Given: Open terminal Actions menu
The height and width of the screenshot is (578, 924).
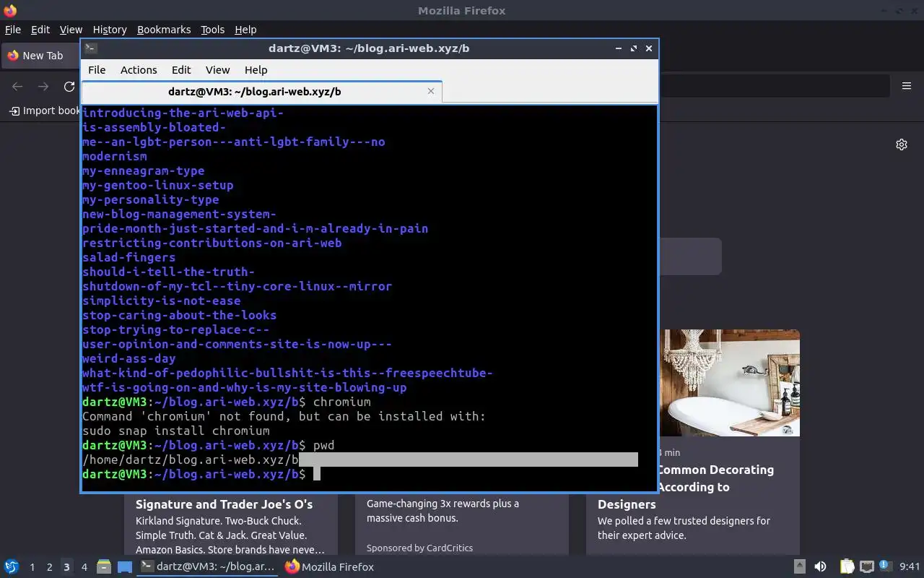Looking at the screenshot, I should (139, 70).
